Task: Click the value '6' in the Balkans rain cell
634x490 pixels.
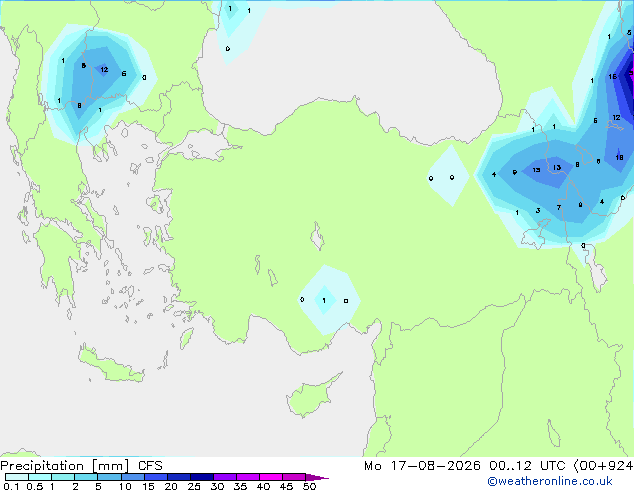Action: coord(124,74)
